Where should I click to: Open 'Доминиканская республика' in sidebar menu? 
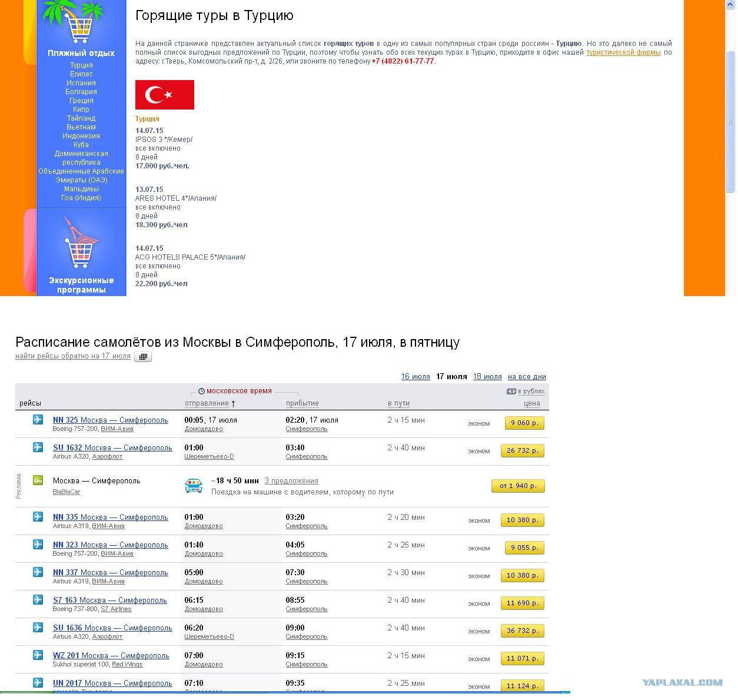(x=81, y=158)
